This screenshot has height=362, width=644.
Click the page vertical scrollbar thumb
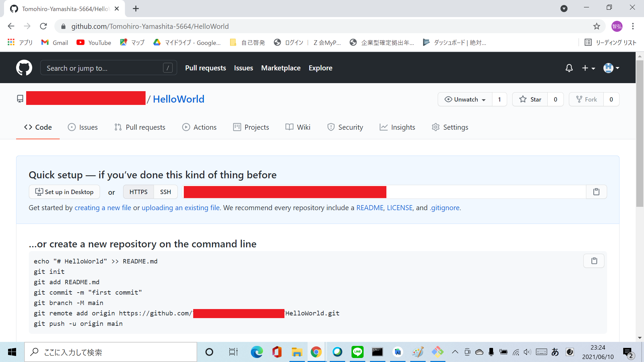pos(640,134)
